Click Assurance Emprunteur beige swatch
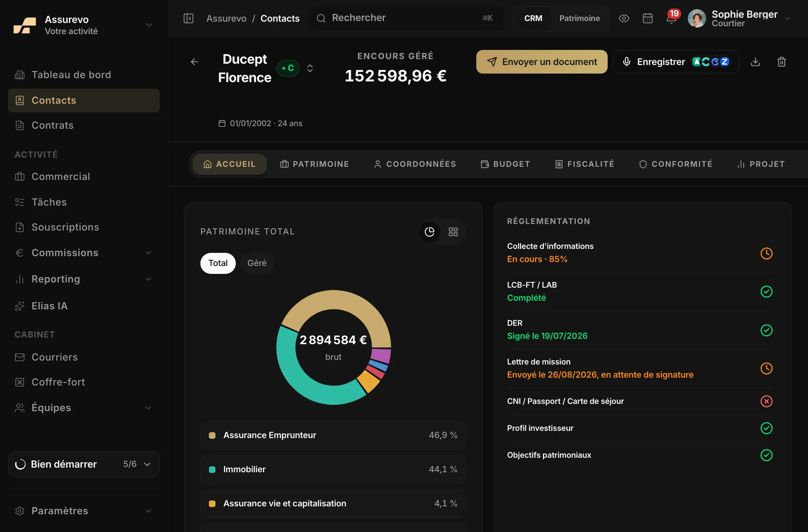The width and height of the screenshot is (808, 532). coord(212,435)
